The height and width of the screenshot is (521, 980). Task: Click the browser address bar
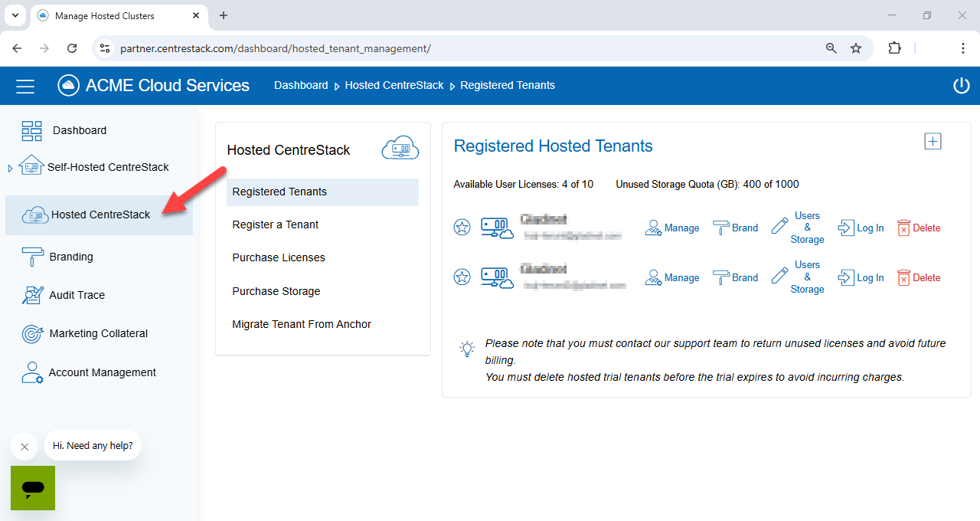tap(459, 48)
